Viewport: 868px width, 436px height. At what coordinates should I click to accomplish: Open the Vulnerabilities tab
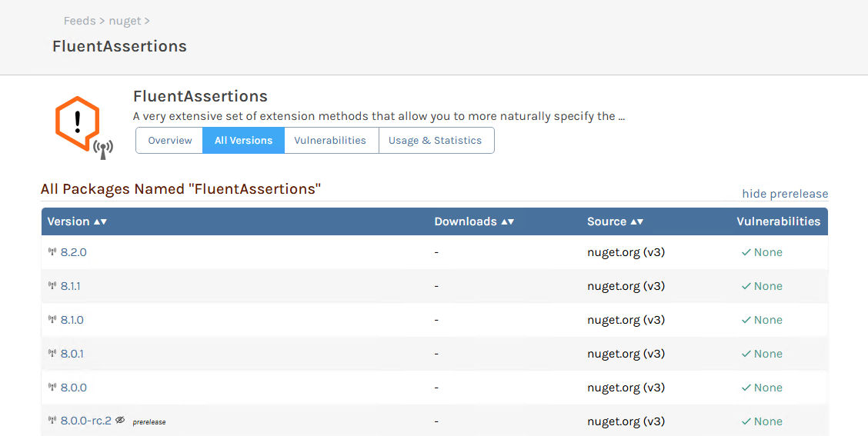point(330,141)
